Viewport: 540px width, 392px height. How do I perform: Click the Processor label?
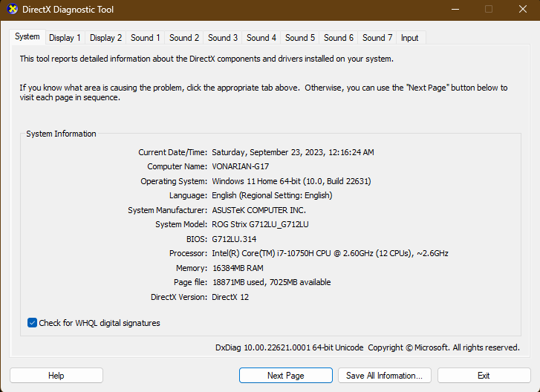click(188, 253)
